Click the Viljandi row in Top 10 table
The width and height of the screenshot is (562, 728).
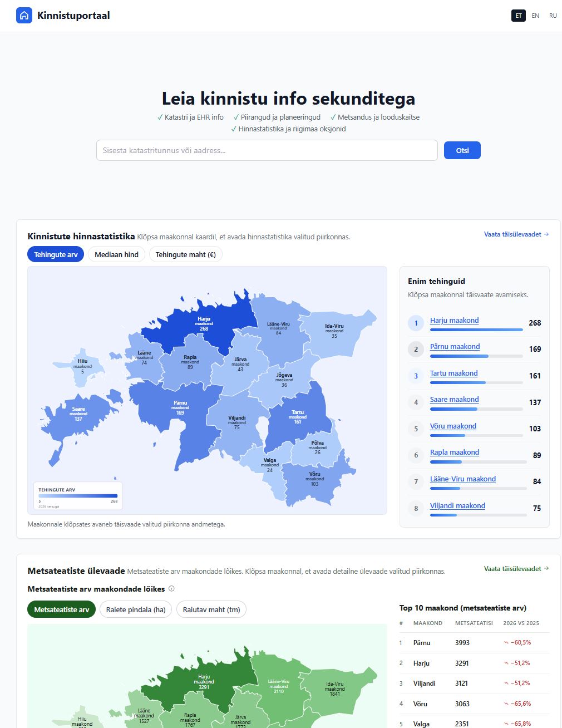[474, 683]
